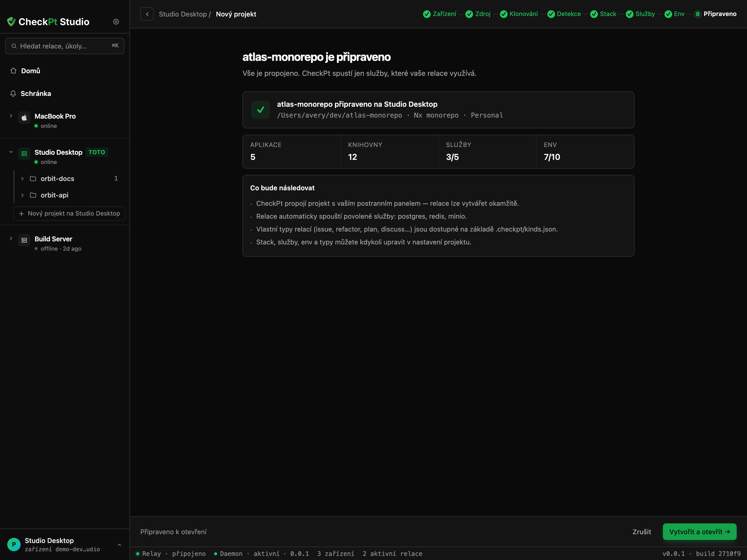Go to the Služby step
The width and height of the screenshot is (747, 560).
640,14
